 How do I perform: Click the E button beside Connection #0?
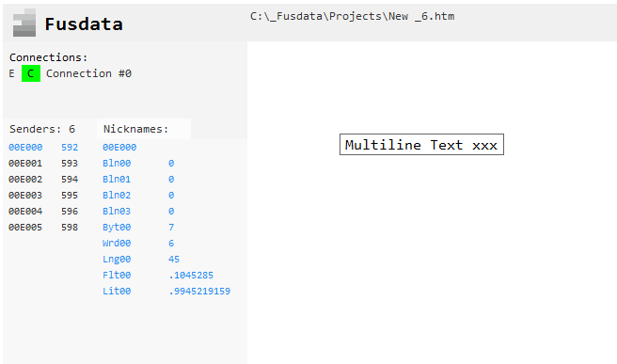click(12, 73)
